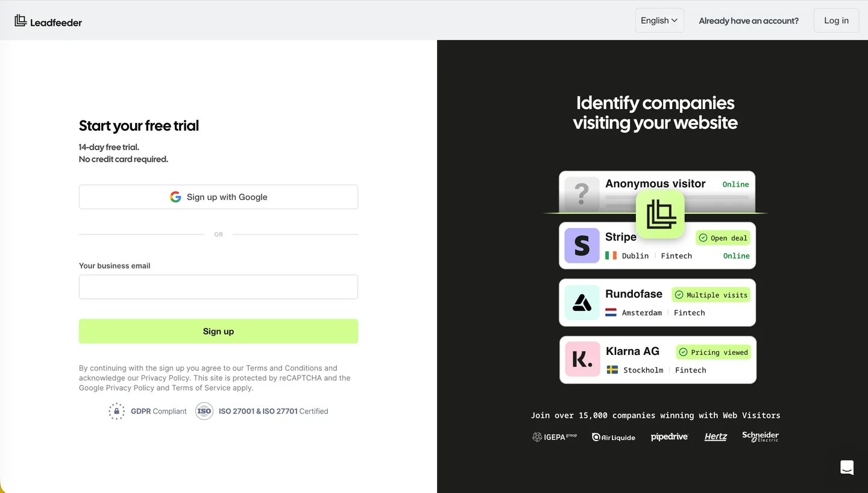Focus the business email input field

[x=218, y=287]
